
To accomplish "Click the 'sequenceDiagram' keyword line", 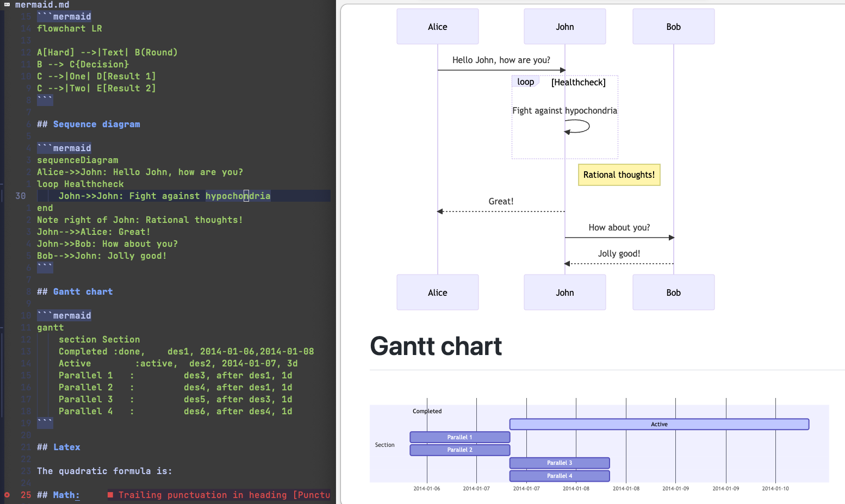I will (x=78, y=160).
